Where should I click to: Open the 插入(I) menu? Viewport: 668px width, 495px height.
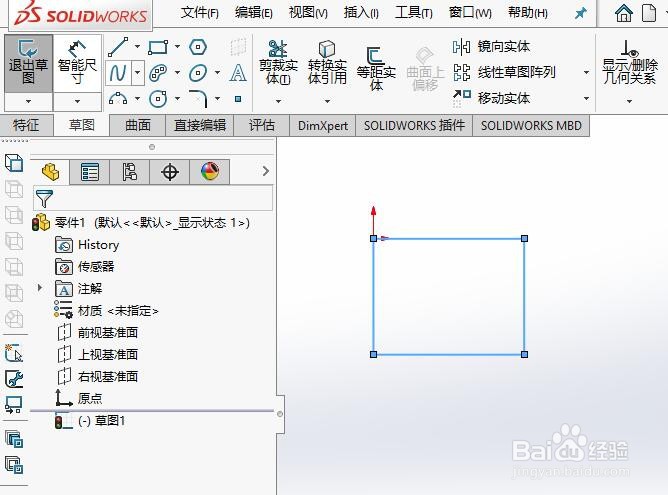pos(361,13)
